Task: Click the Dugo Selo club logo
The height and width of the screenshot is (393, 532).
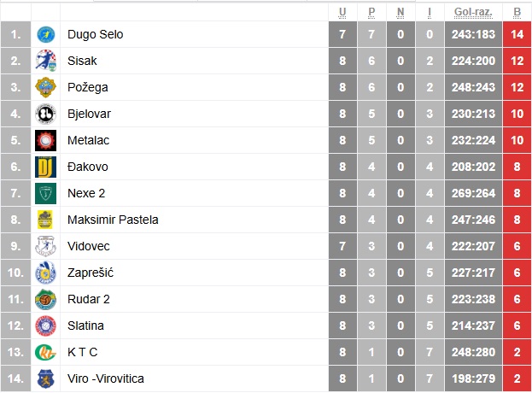Action: [45, 35]
